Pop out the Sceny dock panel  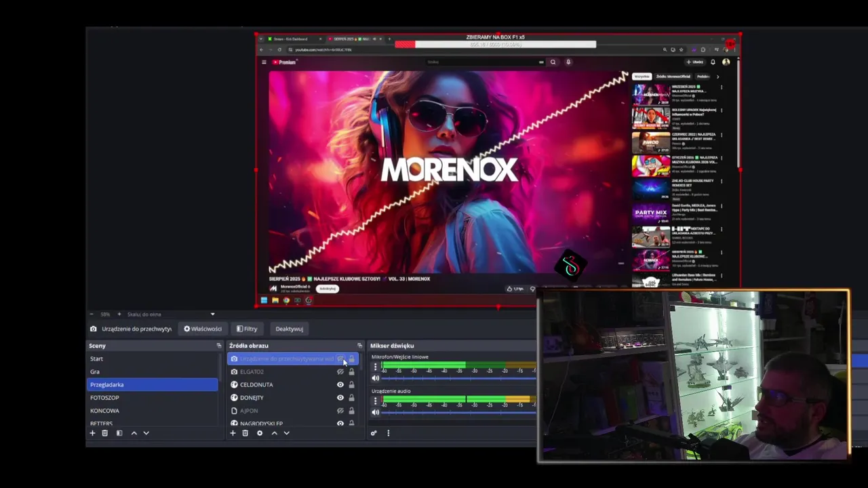tap(218, 346)
